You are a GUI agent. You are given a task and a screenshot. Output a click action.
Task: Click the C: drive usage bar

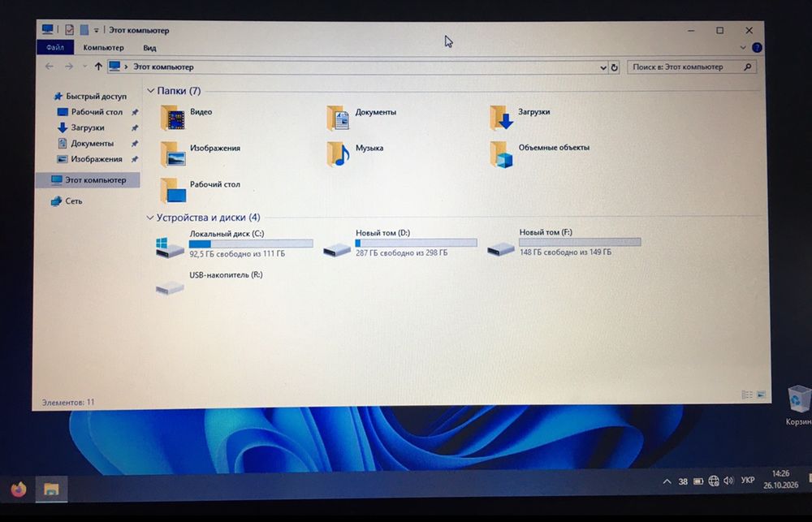pyautogui.click(x=251, y=244)
